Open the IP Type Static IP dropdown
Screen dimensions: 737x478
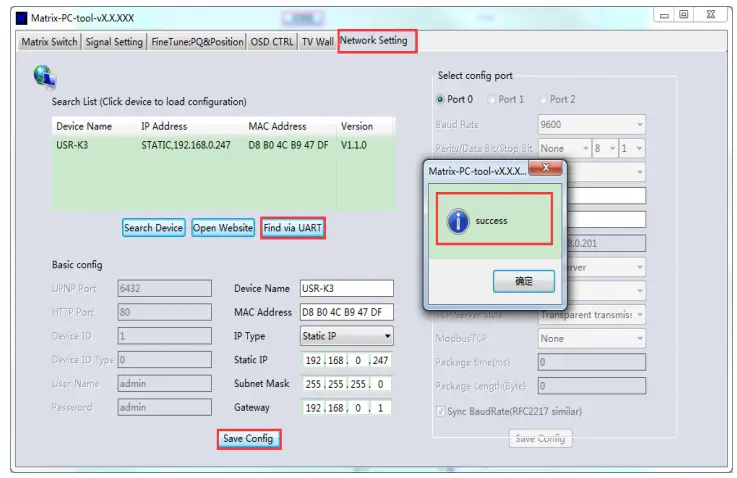click(347, 336)
